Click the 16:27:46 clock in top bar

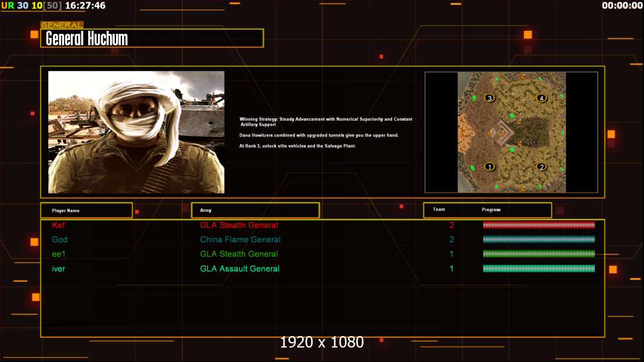(x=85, y=5)
